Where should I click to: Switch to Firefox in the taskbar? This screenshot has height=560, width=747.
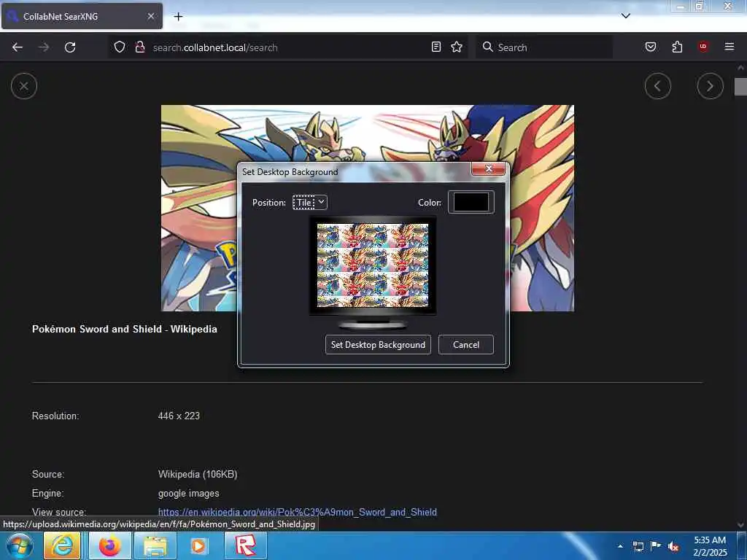click(109, 545)
